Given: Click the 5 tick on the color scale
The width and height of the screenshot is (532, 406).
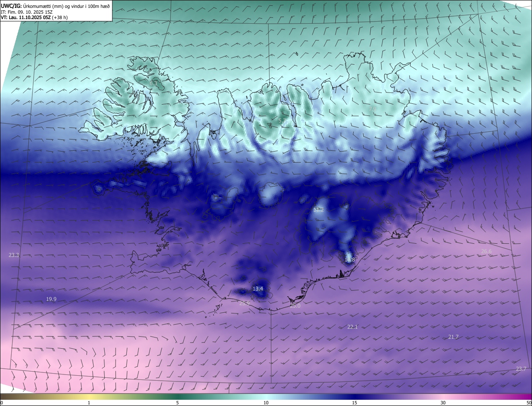Looking at the screenshot, I should tap(177, 403).
